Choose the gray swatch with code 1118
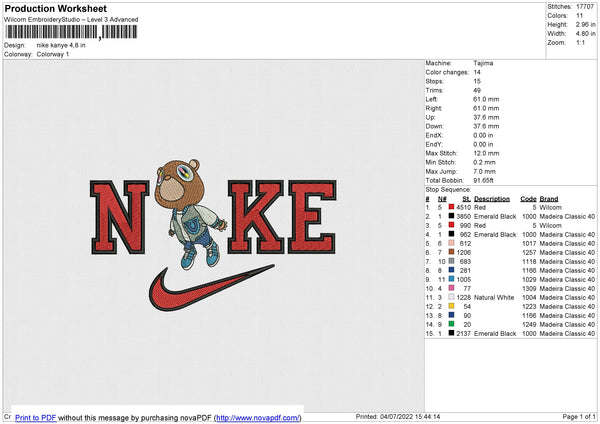 coord(451,261)
